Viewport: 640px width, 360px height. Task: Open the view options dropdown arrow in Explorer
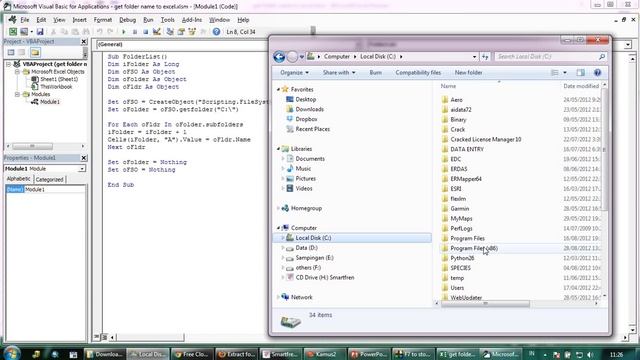point(565,73)
